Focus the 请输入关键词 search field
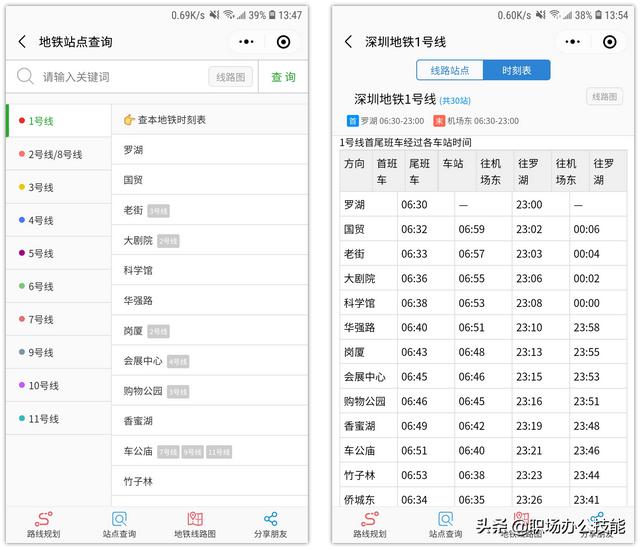The image size is (640, 549). tap(122, 77)
